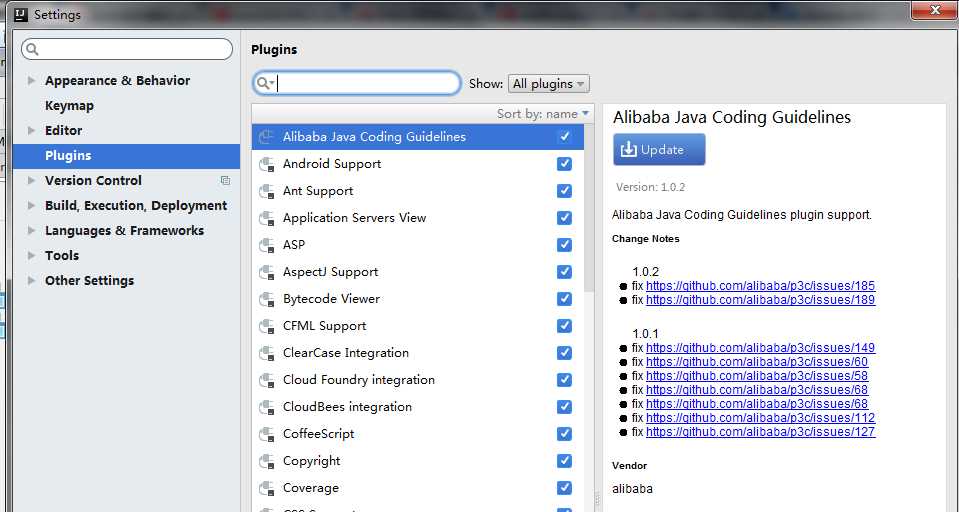Expand Languages & Frameworks arrow
This screenshot has height=512, width=959.
[31, 231]
